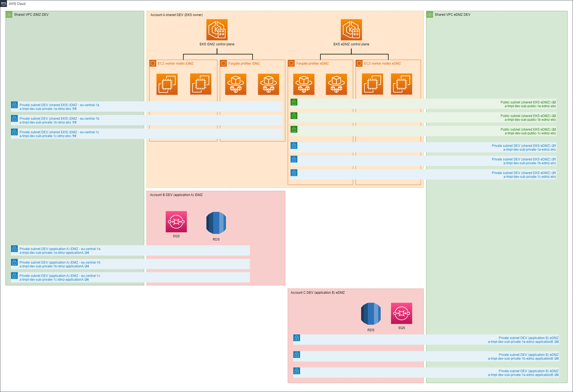The height and width of the screenshot is (392, 573).
Task: Click lock icon of private-1c-edmz-eks subnet
Action: click(x=294, y=173)
